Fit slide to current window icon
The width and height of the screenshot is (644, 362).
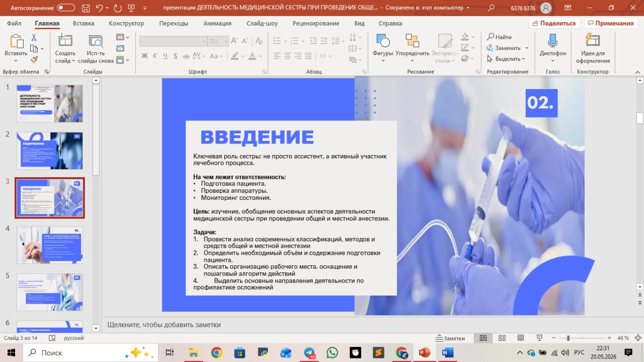pos(637,338)
